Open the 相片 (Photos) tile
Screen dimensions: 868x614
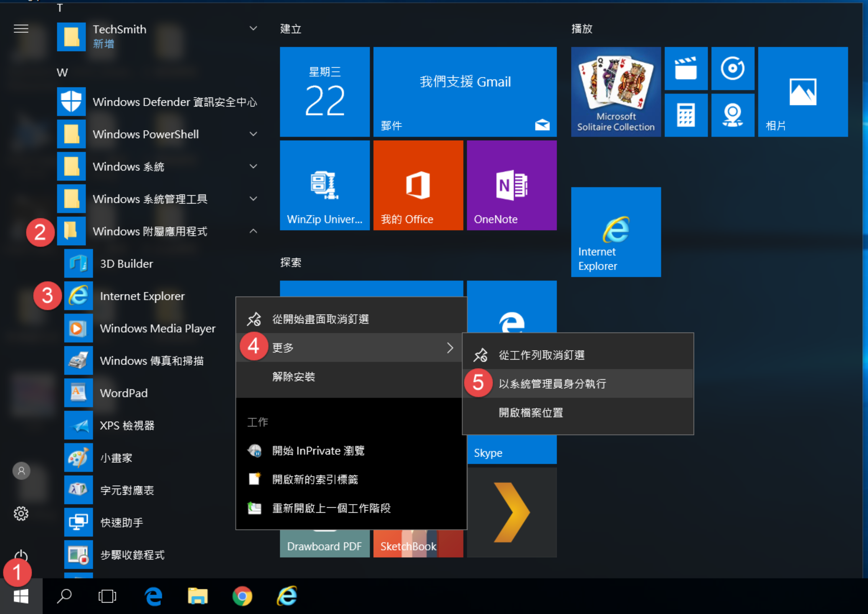click(803, 92)
